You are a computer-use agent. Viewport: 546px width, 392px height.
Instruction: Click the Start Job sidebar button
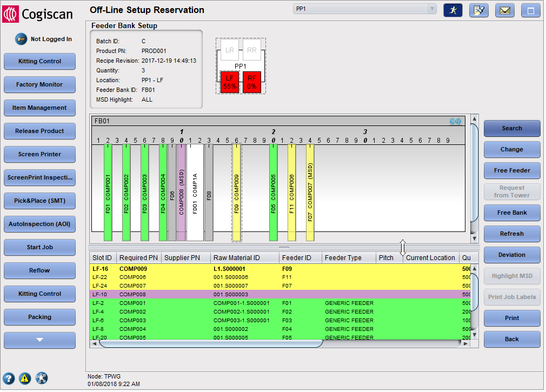pyautogui.click(x=39, y=248)
